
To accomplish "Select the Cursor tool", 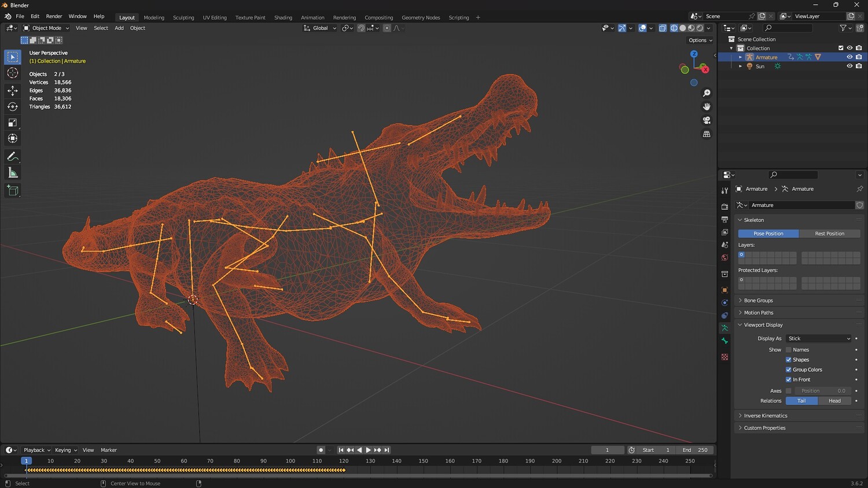I will (12, 73).
